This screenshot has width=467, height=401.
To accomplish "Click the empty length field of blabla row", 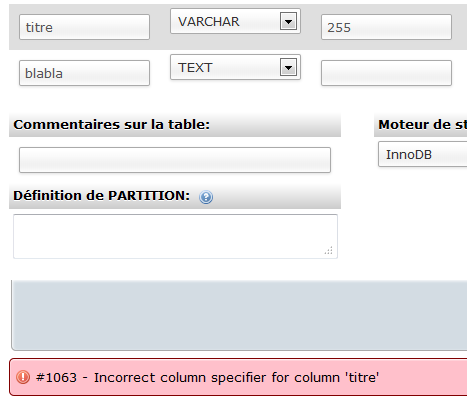I will point(386,73).
